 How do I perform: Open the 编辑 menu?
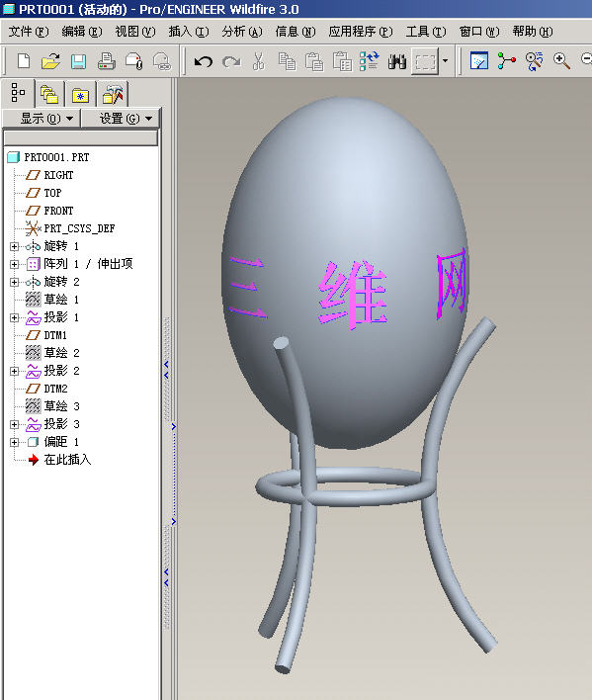coord(82,32)
